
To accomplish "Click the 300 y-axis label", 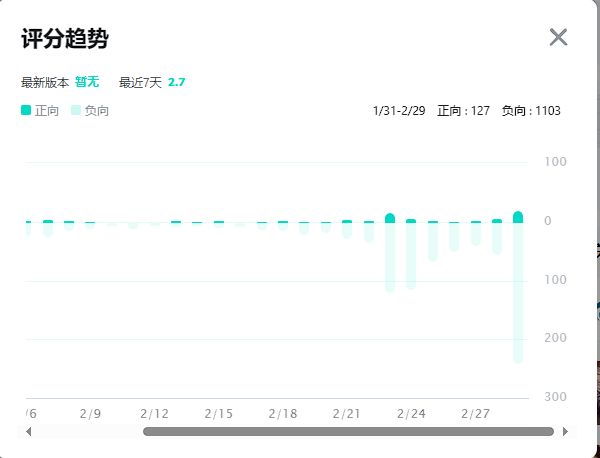I will [x=555, y=397].
